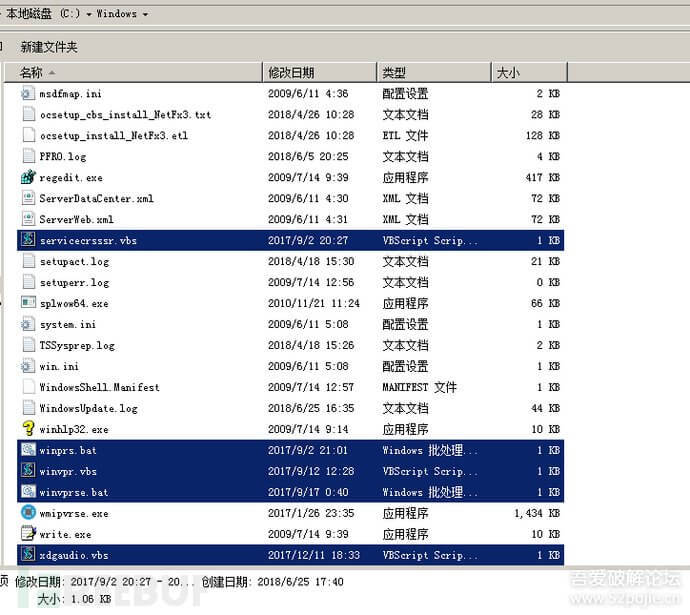Click the 417 KB size of regedit.exe
Screen dimensions: 690x615
tap(543, 177)
